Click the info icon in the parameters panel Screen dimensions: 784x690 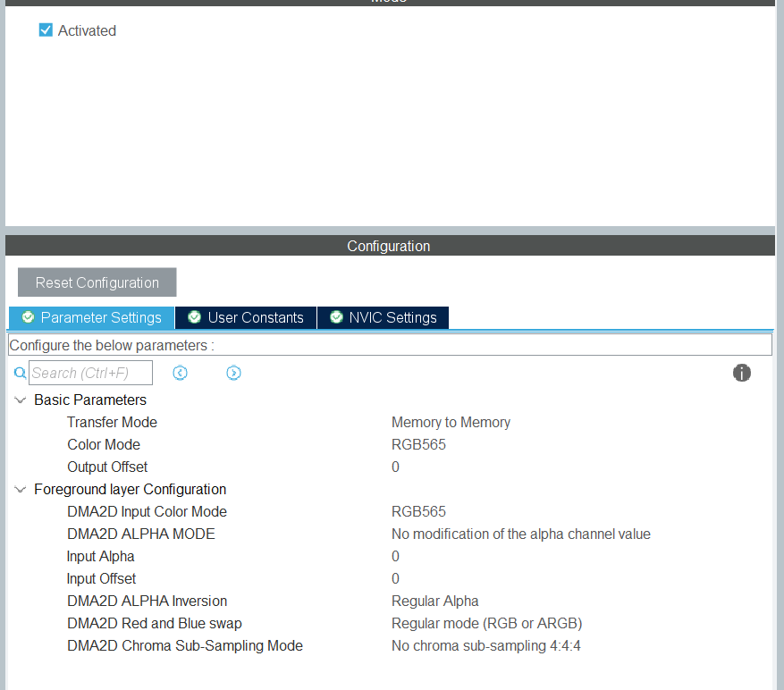[742, 373]
